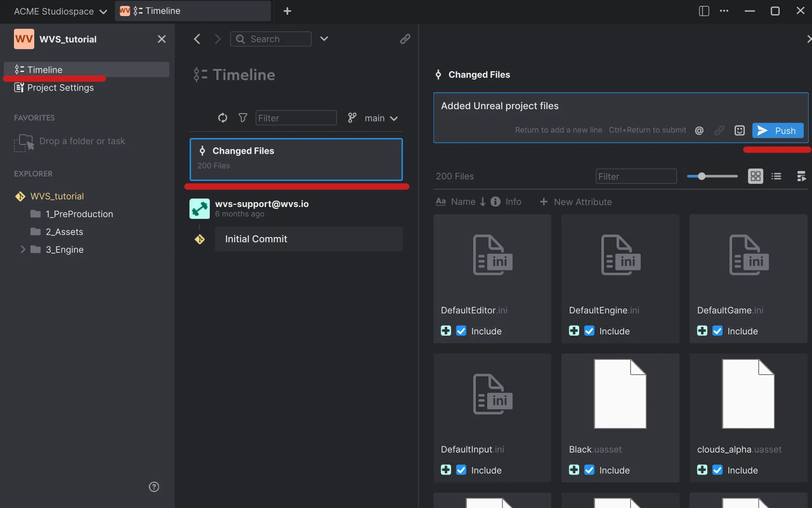Open the filter icon next to refresh
812x508 pixels.
[x=242, y=118]
